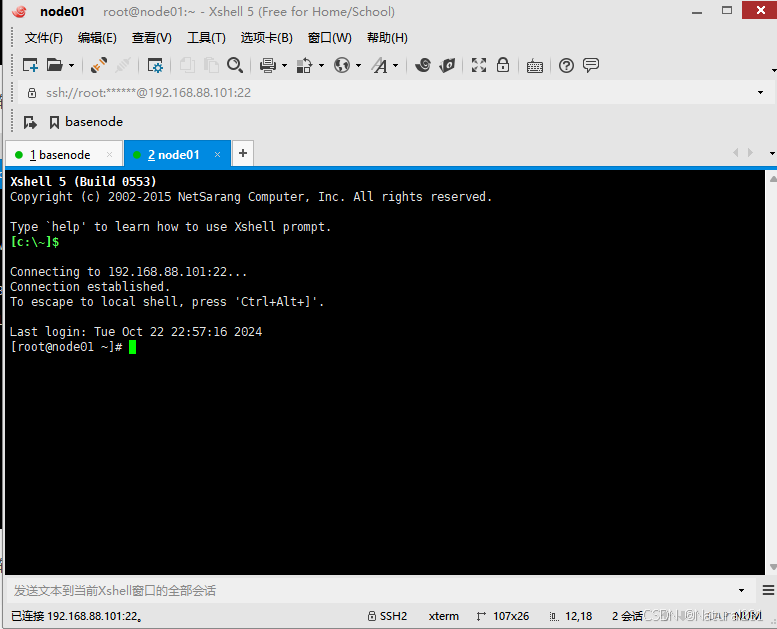Viewport: 777px width, 629px height.
Task: Expand the Font dropdown arrow
Action: coord(395,65)
